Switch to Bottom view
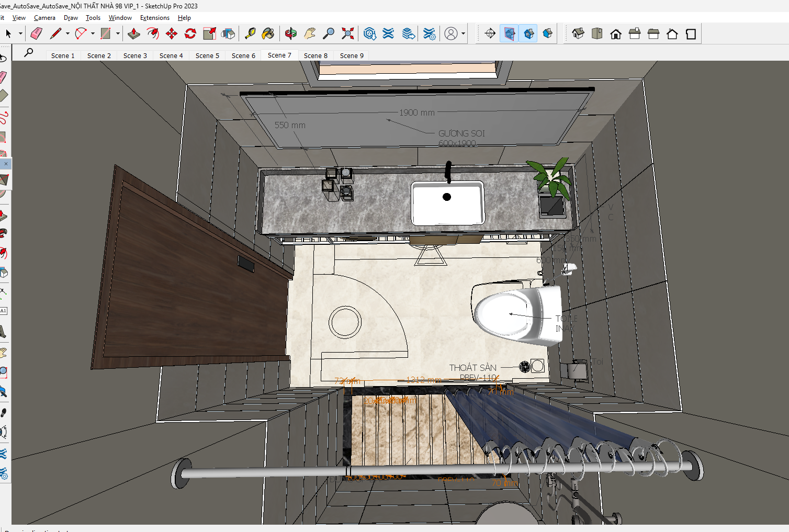This screenshot has height=532, width=789. [x=691, y=33]
